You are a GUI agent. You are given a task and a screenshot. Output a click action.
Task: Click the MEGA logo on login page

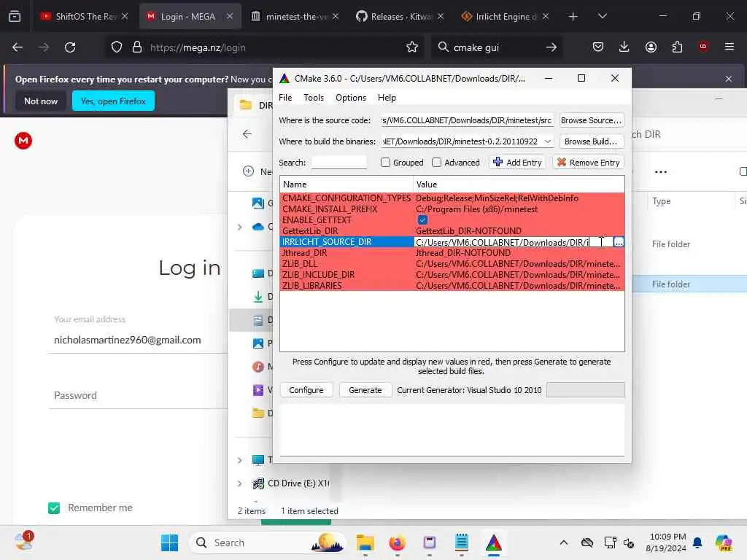click(x=23, y=141)
